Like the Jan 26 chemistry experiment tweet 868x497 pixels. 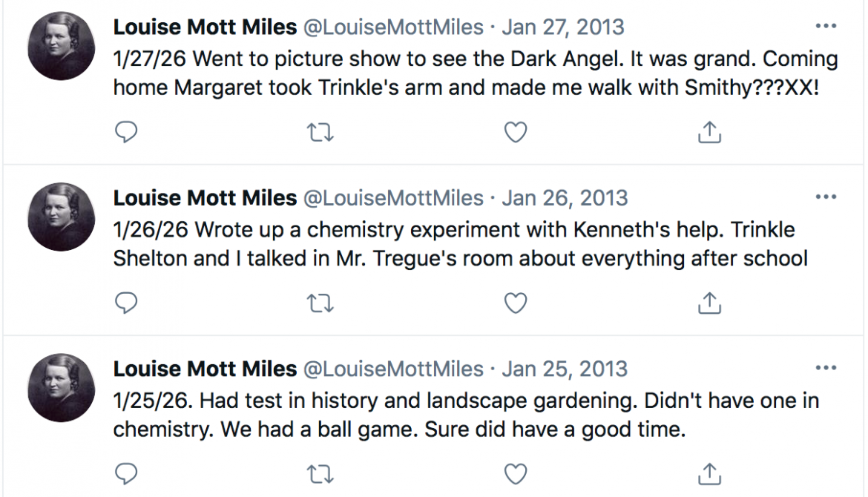(x=516, y=303)
